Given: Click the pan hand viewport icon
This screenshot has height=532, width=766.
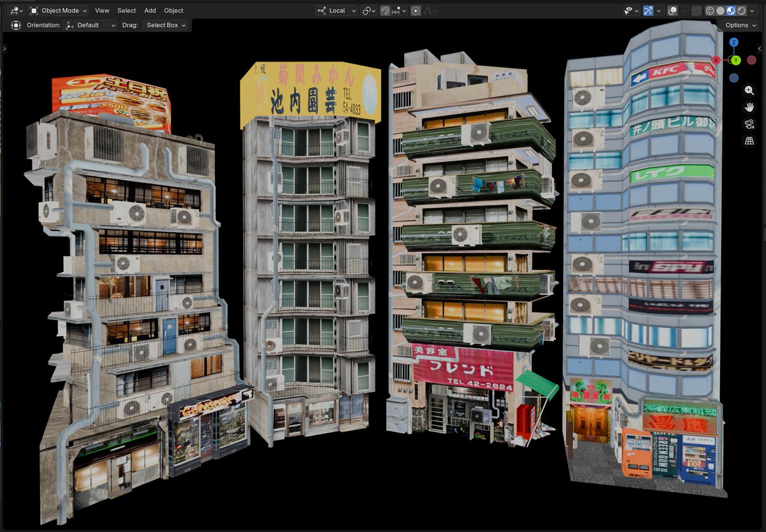Looking at the screenshot, I should click(x=749, y=107).
